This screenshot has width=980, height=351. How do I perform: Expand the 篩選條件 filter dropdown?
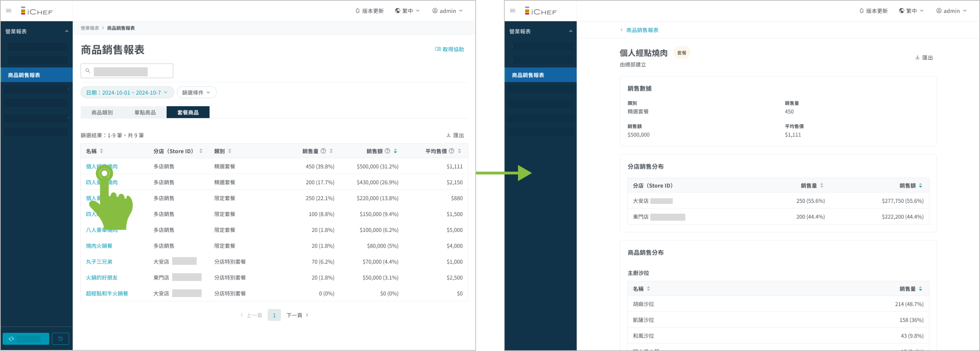click(196, 92)
